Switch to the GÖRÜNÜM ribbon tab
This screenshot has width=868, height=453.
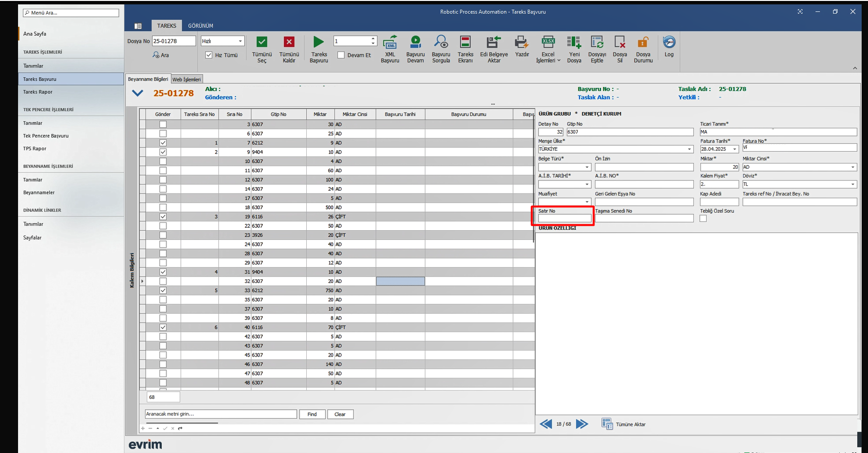tap(200, 26)
